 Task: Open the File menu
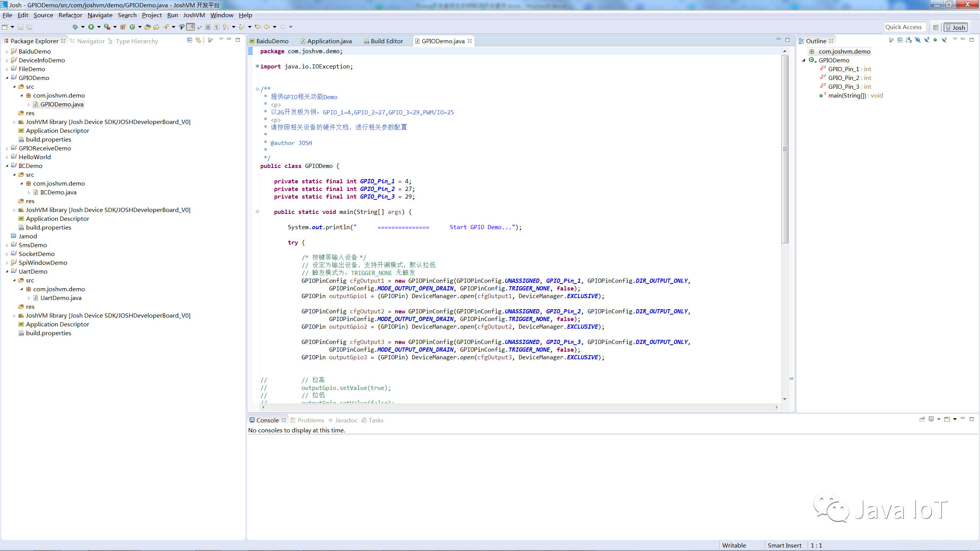[7, 15]
